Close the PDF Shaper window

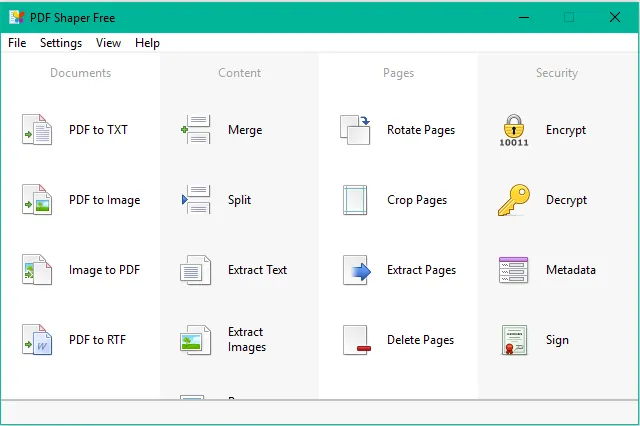click(x=615, y=17)
